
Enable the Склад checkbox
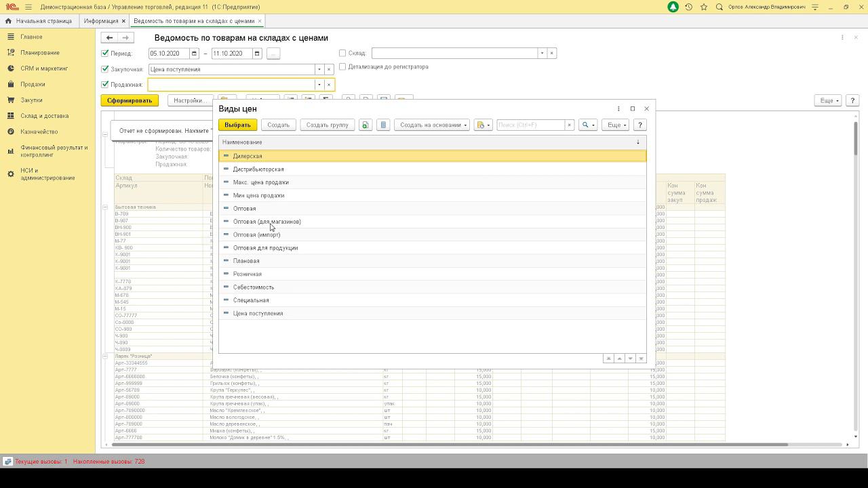click(x=342, y=53)
